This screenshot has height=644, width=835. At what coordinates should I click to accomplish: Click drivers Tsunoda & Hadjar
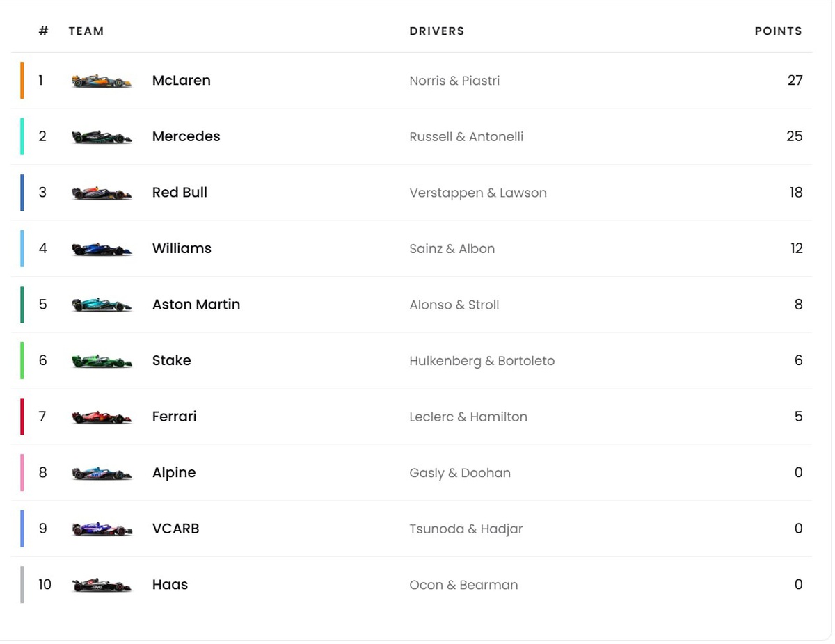(x=466, y=529)
